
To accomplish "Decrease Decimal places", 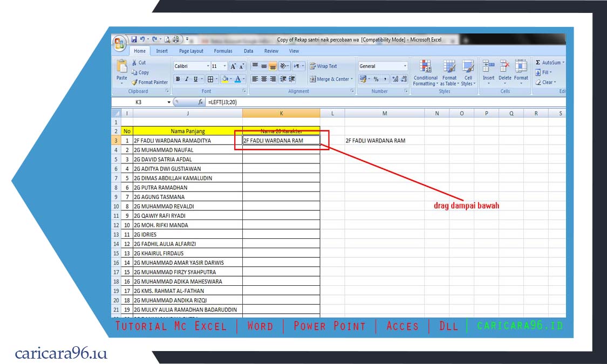I will (x=404, y=79).
